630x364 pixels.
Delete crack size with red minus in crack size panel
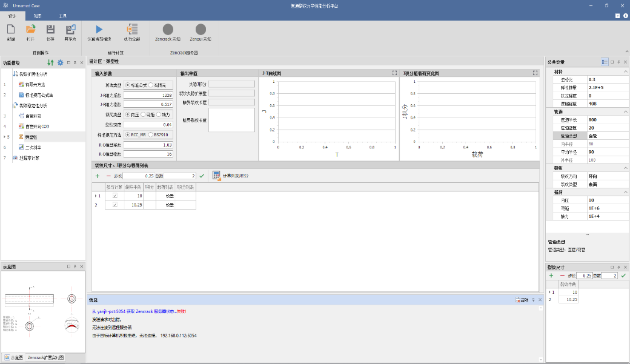[x=562, y=276]
